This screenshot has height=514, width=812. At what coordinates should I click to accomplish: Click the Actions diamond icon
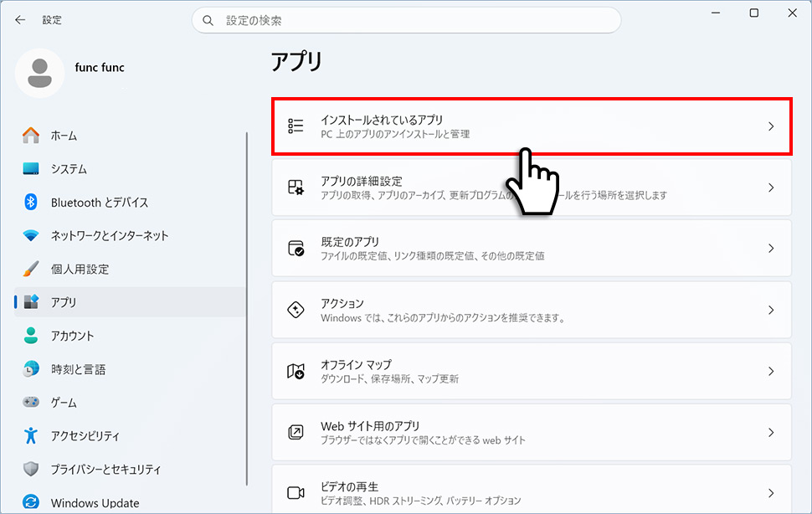pos(296,310)
